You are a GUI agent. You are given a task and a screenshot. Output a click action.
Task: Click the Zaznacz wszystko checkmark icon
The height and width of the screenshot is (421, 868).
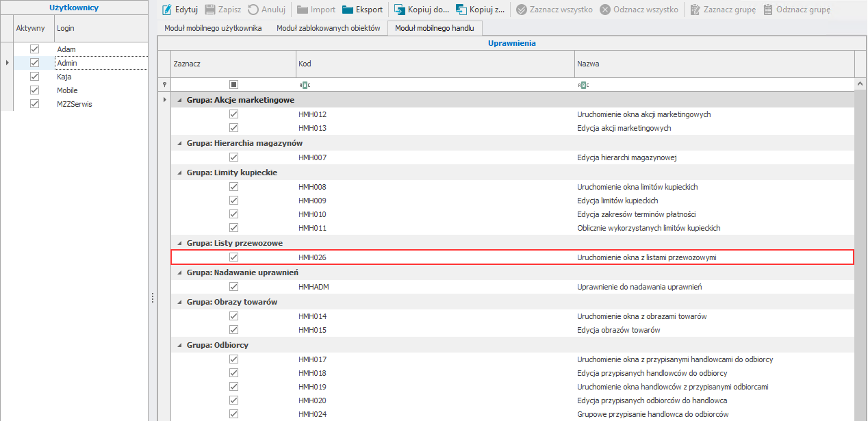click(522, 10)
